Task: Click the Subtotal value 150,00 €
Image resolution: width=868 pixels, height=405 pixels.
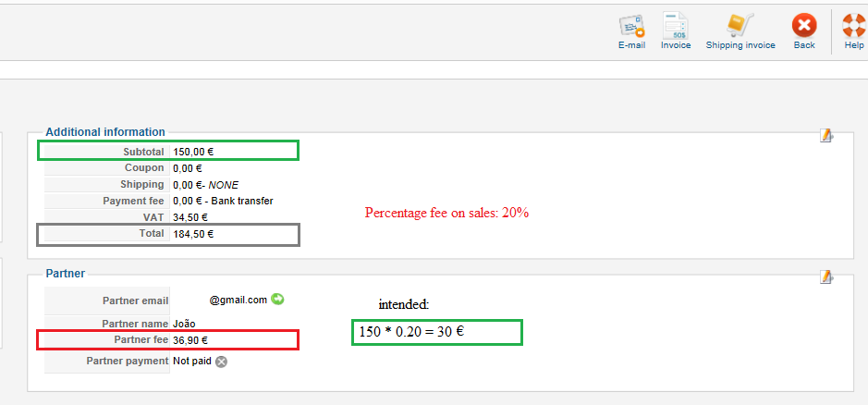Action: [x=192, y=152]
